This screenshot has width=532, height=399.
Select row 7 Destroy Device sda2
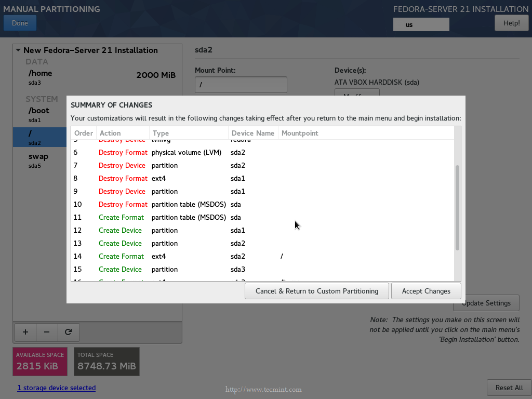tap(262, 165)
